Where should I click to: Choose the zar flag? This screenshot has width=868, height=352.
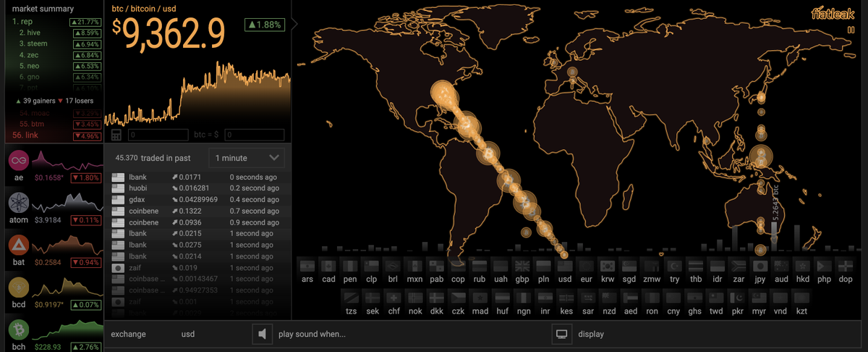coord(739,266)
